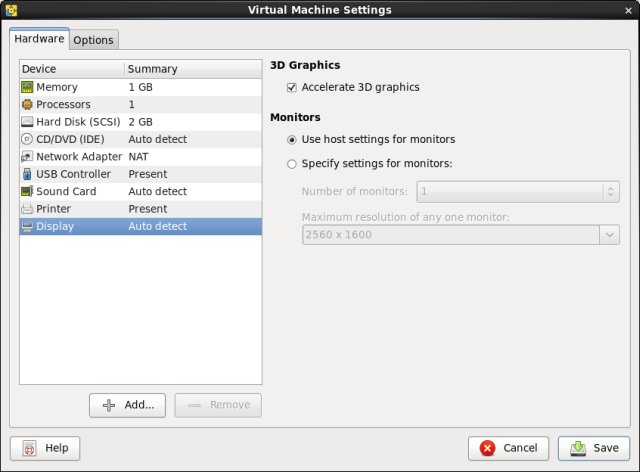Image resolution: width=640 pixels, height=472 pixels.
Task: Select the Display row label
Action: click(x=55, y=226)
